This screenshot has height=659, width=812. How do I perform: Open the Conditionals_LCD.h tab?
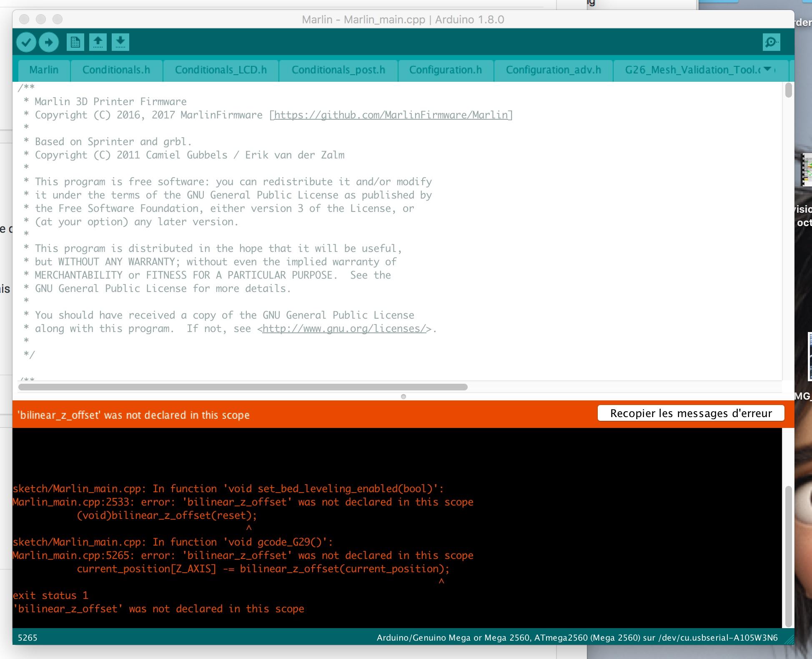point(221,70)
